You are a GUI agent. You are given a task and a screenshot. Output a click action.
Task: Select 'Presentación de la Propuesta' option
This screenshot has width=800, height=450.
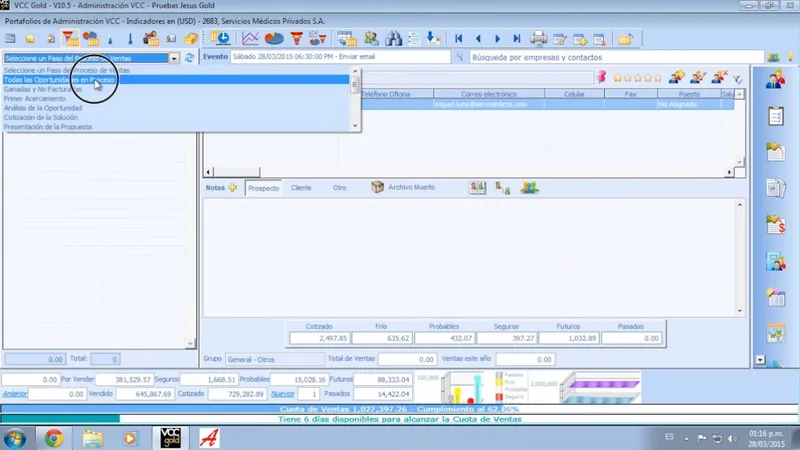(176, 127)
